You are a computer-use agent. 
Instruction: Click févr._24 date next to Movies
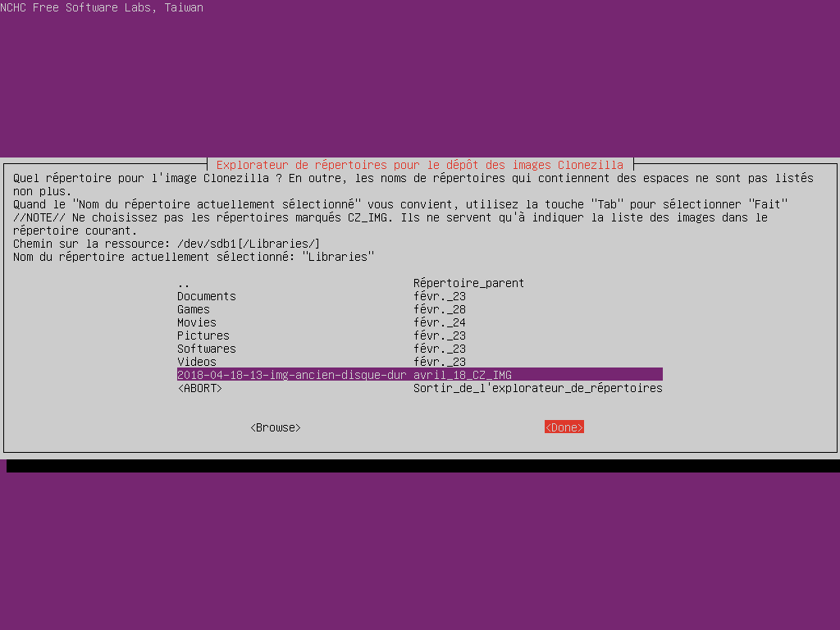440,322
